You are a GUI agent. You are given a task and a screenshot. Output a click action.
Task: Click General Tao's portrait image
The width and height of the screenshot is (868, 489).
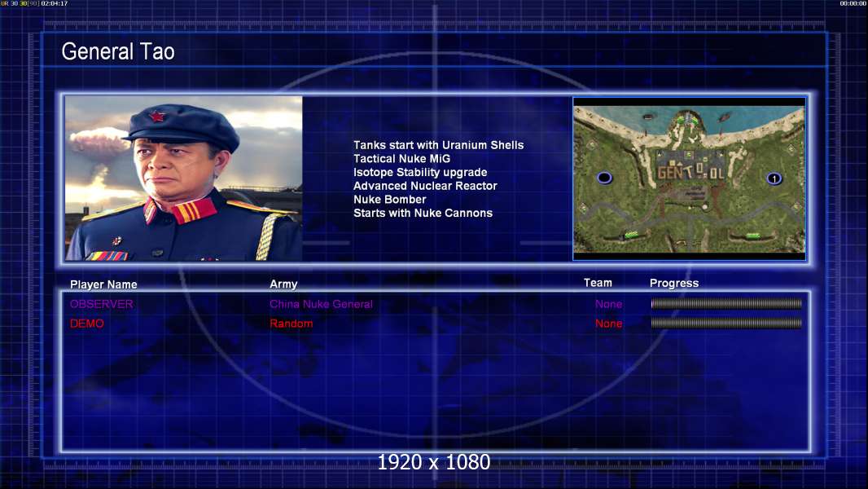tap(184, 178)
